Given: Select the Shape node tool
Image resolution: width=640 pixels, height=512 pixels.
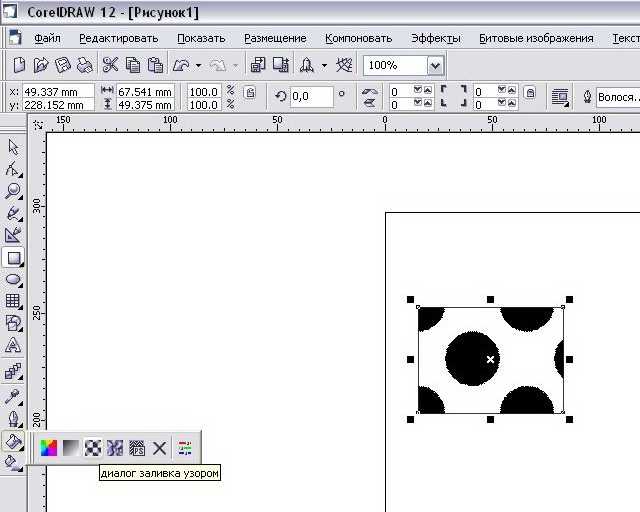Looking at the screenshot, I should point(13,169).
